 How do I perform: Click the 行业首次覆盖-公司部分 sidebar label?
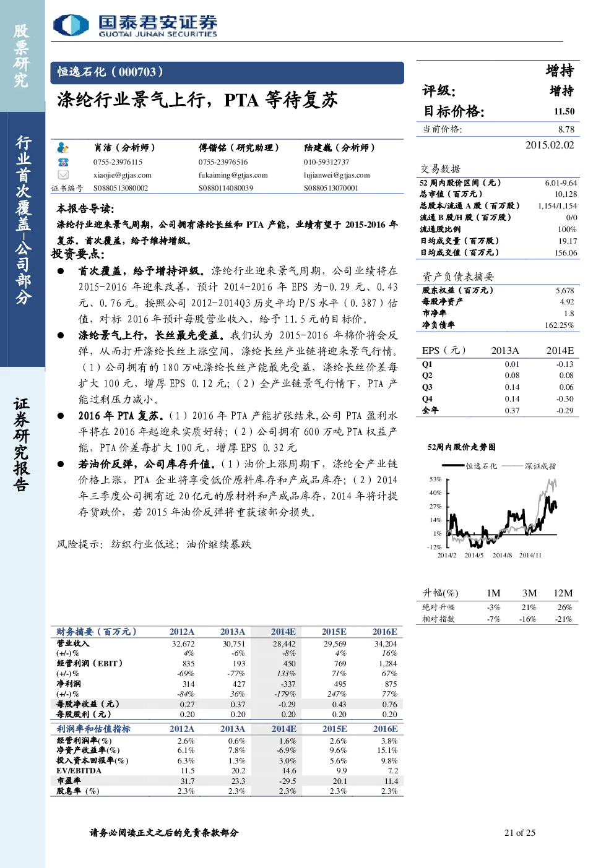[x=23, y=220]
